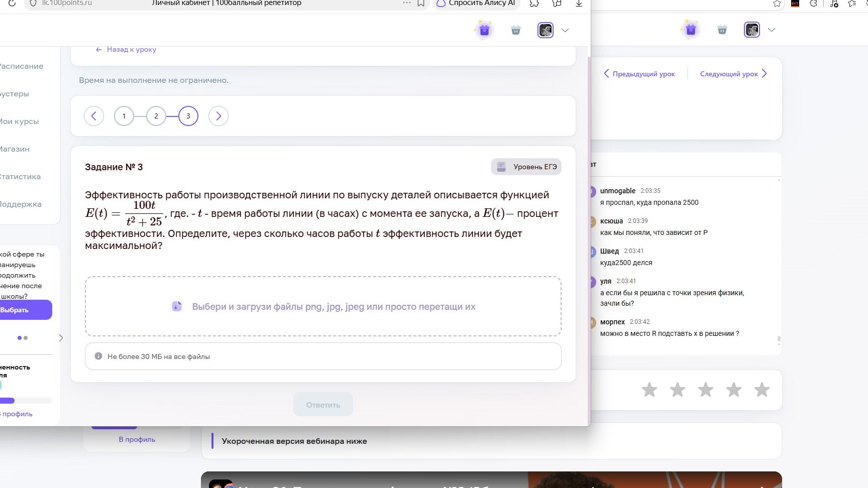Click the browser downloads arrow icon
Viewport: 868px width, 488px height.
tap(579, 3)
